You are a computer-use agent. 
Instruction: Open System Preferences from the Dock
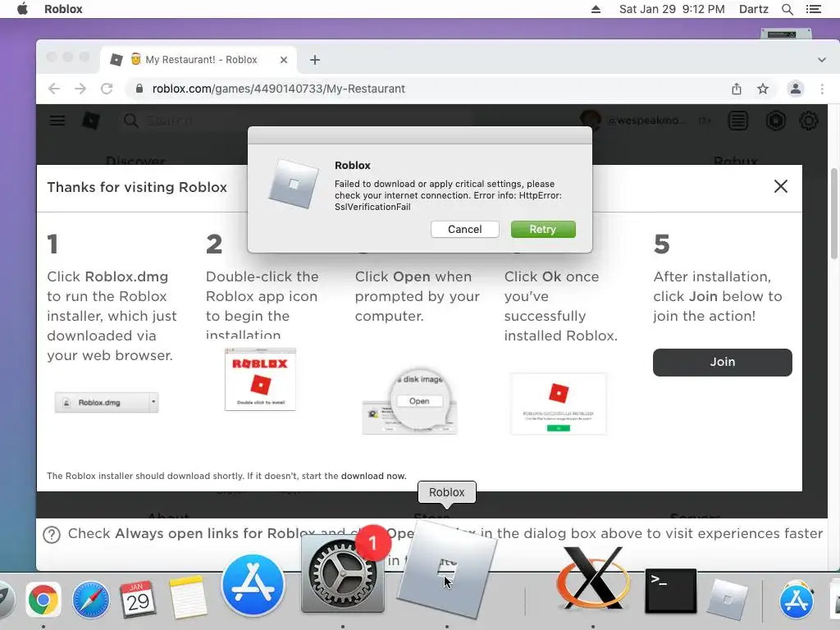343,573
